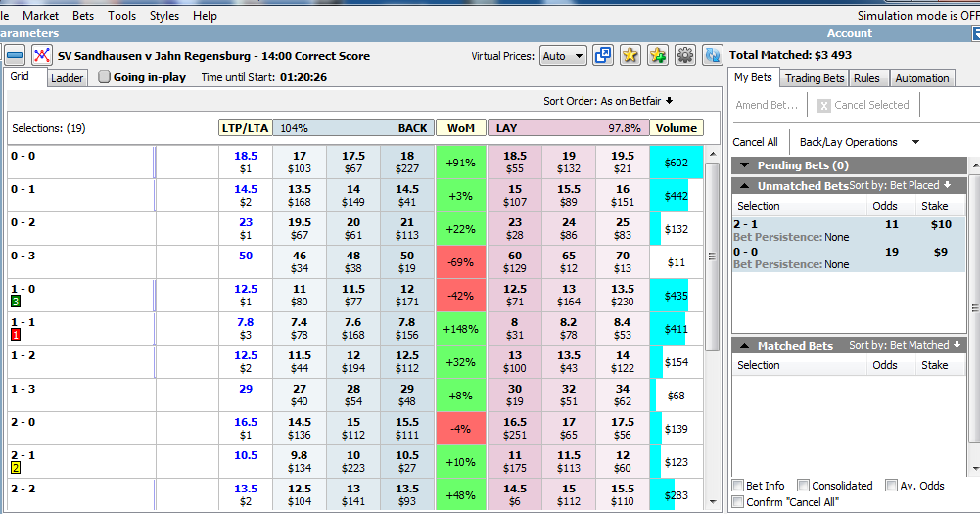Select the My Bets tab
This screenshot has width=980, height=514.
pos(753,77)
